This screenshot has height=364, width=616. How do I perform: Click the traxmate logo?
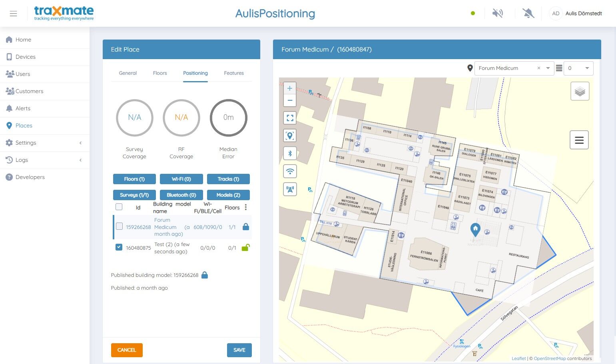coord(64,13)
